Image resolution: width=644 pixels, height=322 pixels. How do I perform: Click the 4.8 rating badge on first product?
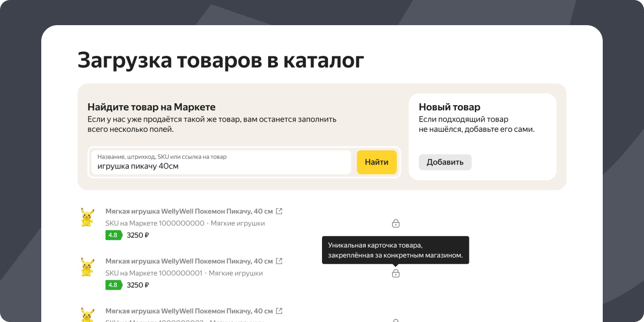[x=113, y=235]
